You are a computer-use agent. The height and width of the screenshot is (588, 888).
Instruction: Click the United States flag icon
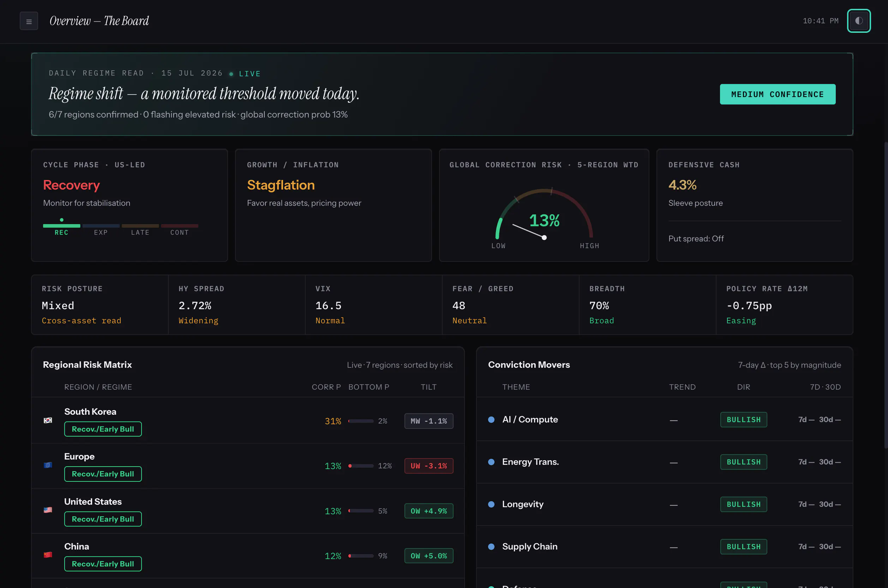click(x=48, y=510)
